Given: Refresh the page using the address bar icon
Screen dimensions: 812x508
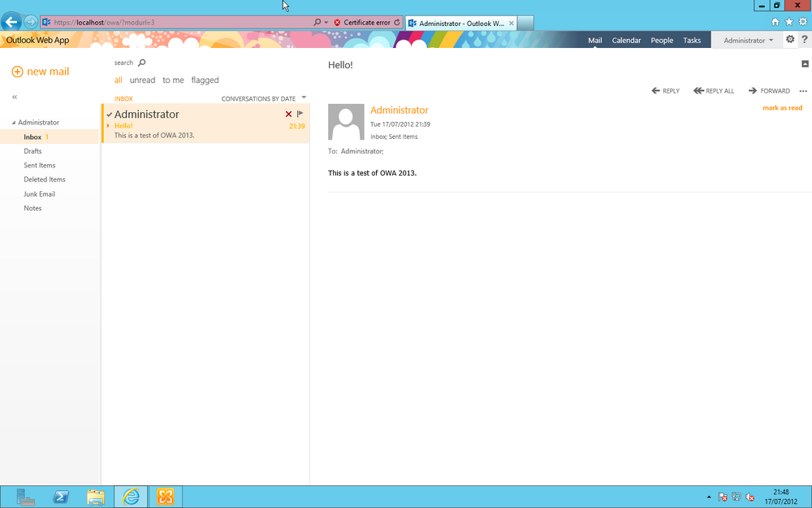Looking at the screenshot, I should click(397, 22).
